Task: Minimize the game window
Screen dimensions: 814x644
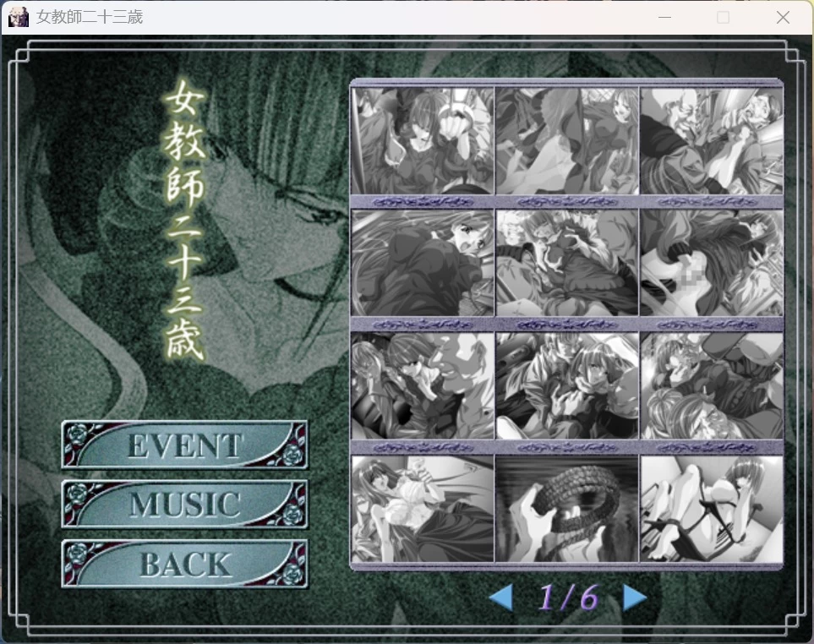Action: 664,17
